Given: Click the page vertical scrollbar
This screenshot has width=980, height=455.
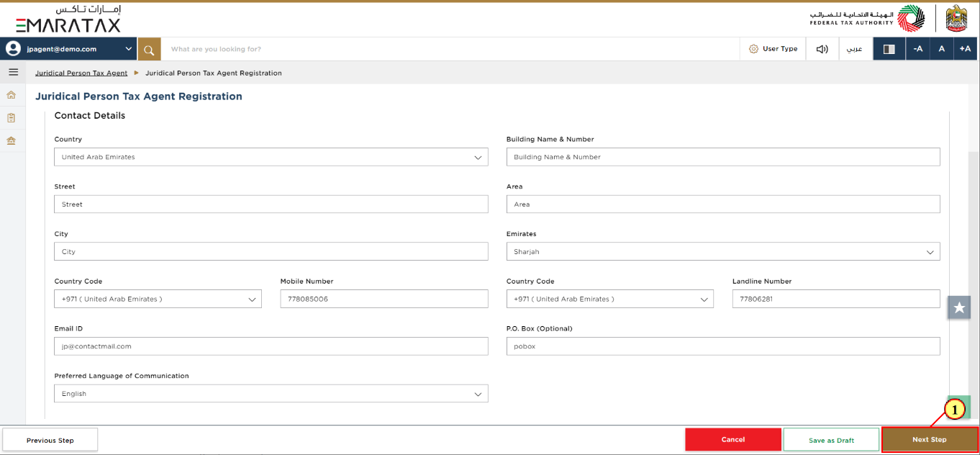Looking at the screenshot, I should point(974,286).
